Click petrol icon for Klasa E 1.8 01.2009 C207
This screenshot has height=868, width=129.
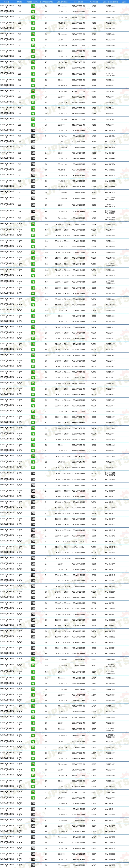coord(33,659)
